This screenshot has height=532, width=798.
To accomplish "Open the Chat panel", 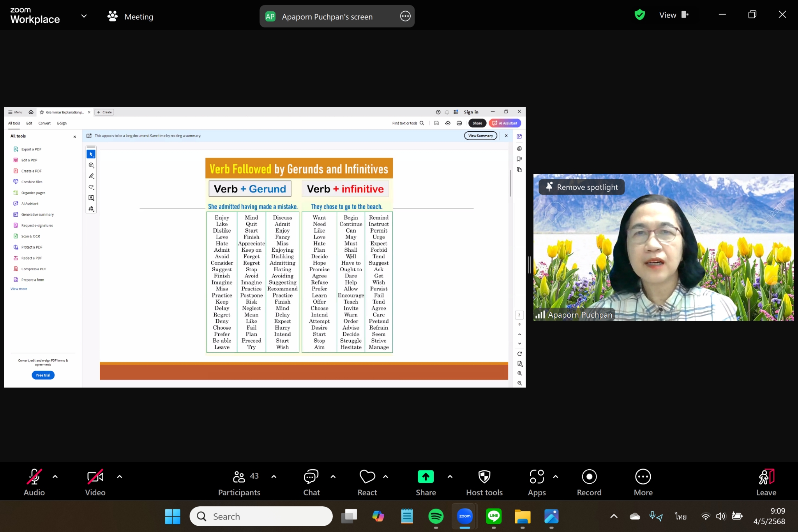I will (x=311, y=483).
